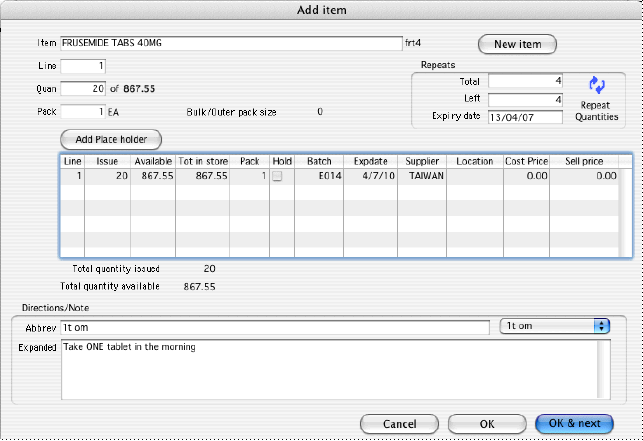
Task: Edit the Expiry date field
Action: 526,117
